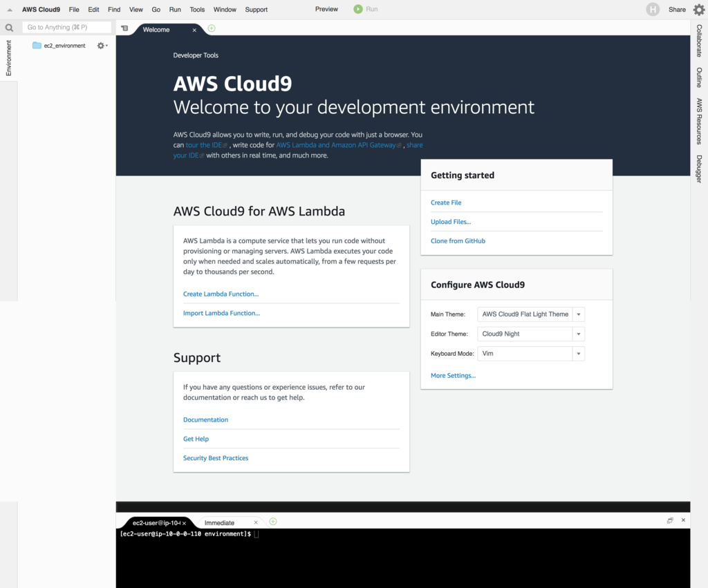
Task: Open the Support menu
Action: pos(256,10)
